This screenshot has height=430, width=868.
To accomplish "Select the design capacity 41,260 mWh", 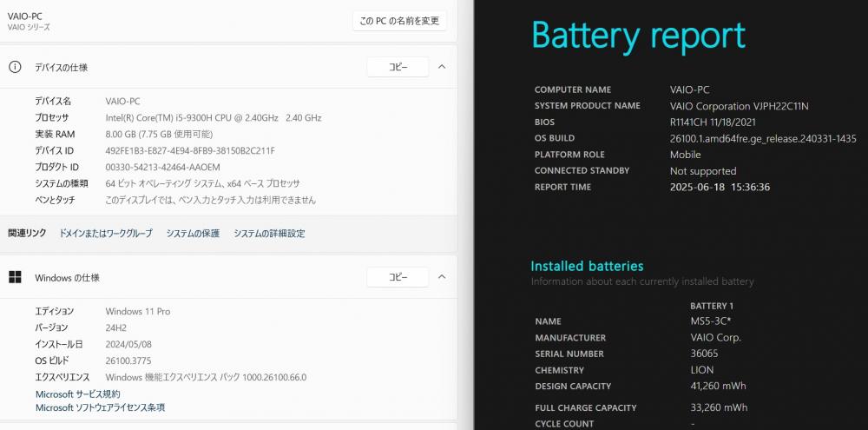I will [x=718, y=386].
